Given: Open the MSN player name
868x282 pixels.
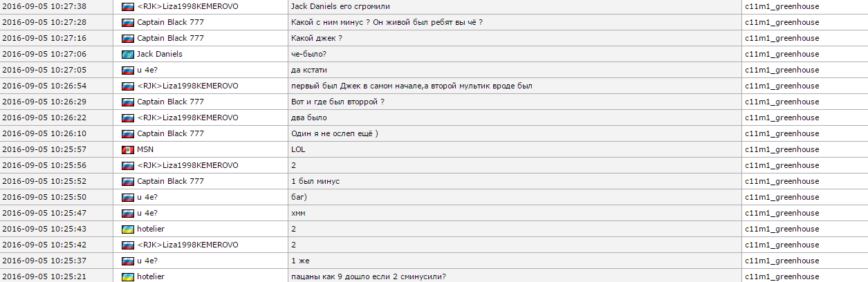Looking at the screenshot, I should click(x=145, y=149).
